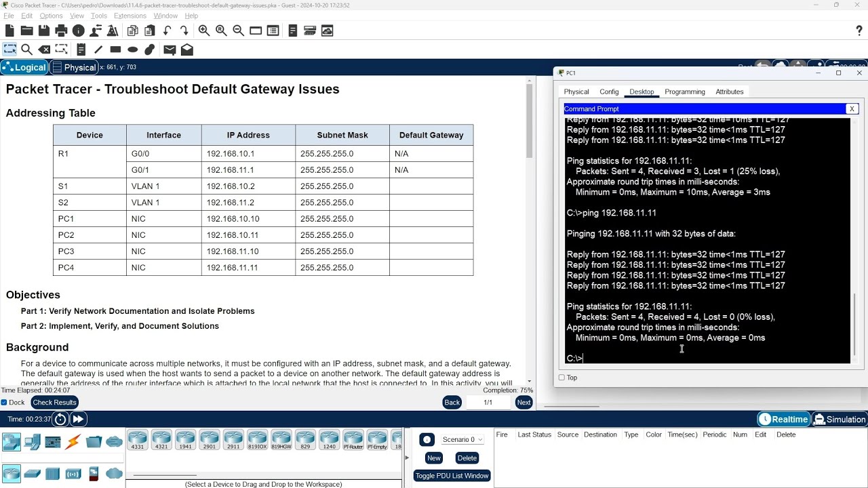This screenshot has width=868, height=488.
Task: Open the Help menu
Action: tap(191, 16)
